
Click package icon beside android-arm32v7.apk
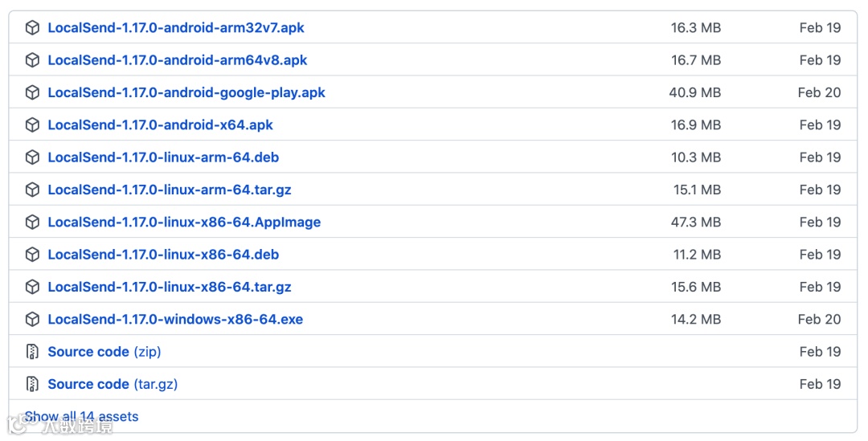click(x=33, y=27)
